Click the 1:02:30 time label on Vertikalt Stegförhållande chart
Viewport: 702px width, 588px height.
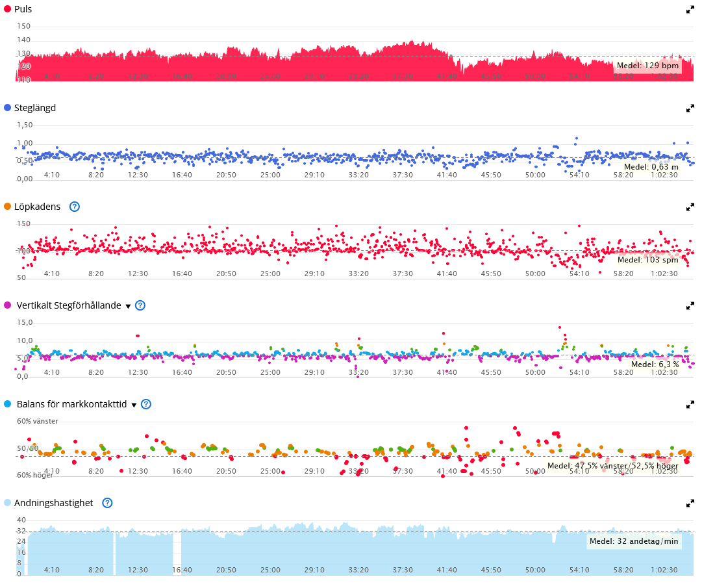(x=664, y=372)
